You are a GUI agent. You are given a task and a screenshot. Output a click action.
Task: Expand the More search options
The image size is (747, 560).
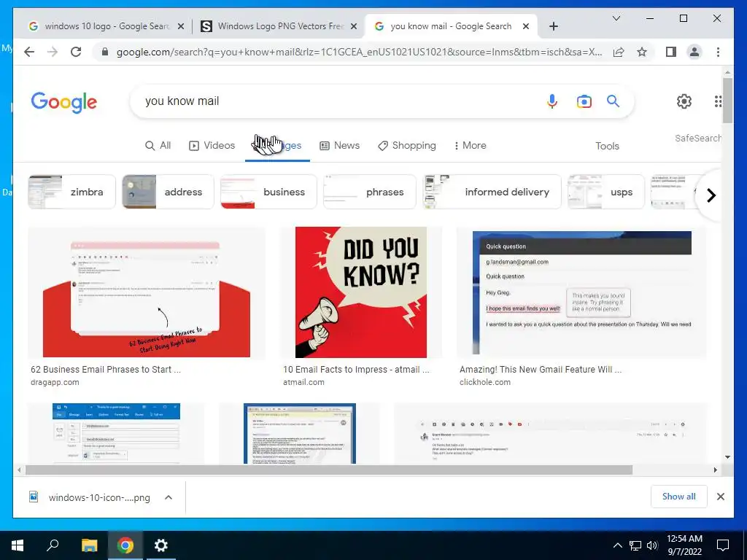click(471, 145)
